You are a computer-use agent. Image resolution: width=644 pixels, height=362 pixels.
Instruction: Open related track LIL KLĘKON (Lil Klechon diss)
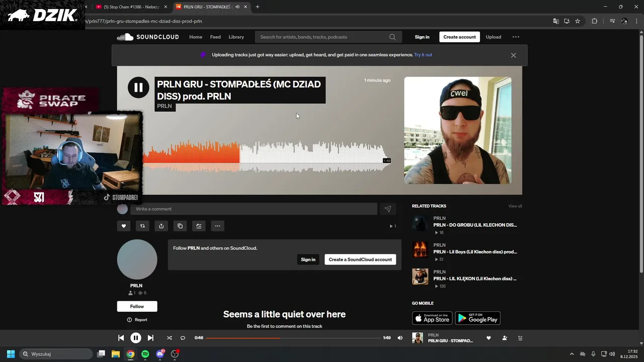(475, 278)
